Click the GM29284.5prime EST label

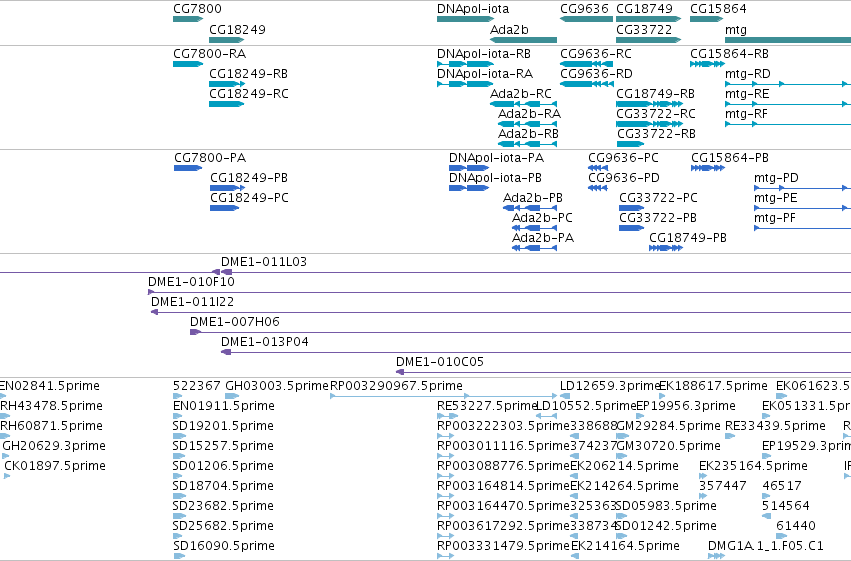[668, 426]
